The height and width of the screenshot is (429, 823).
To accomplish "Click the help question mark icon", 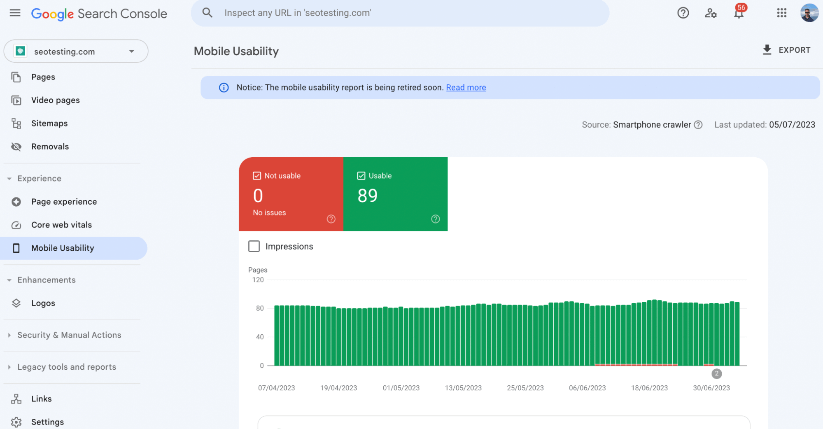I will [683, 13].
